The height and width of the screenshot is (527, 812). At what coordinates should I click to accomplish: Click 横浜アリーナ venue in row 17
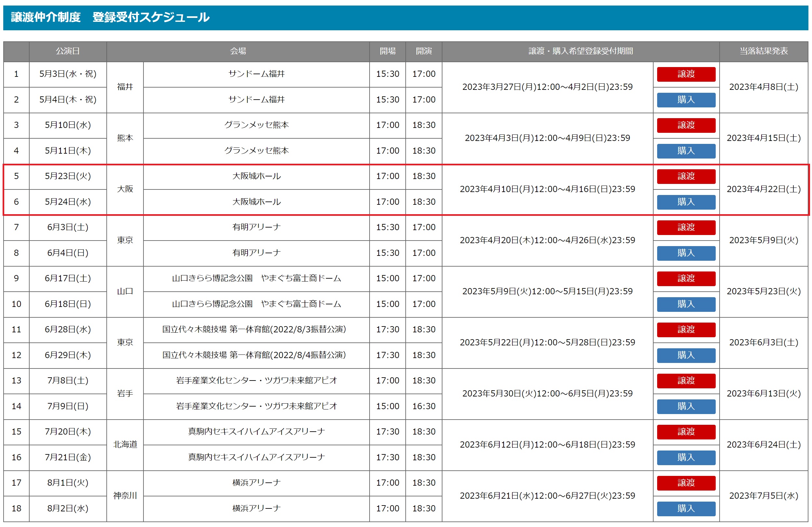click(256, 483)
